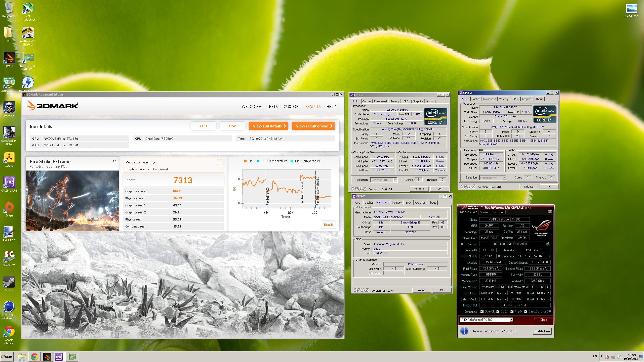
Task: Open the IMAG1736 image file icon
Action: (x=631, y=11)
